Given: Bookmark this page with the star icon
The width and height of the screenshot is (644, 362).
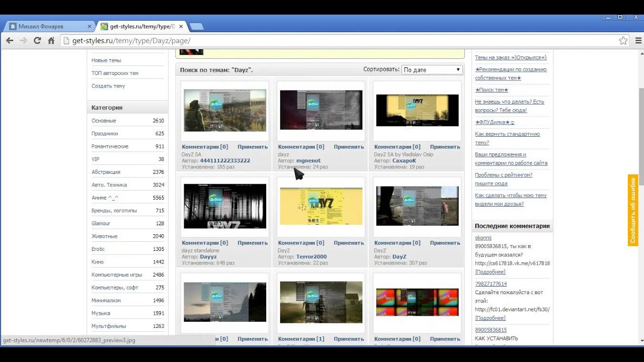Looking at the screenshot, I should [x=623, y=41].
